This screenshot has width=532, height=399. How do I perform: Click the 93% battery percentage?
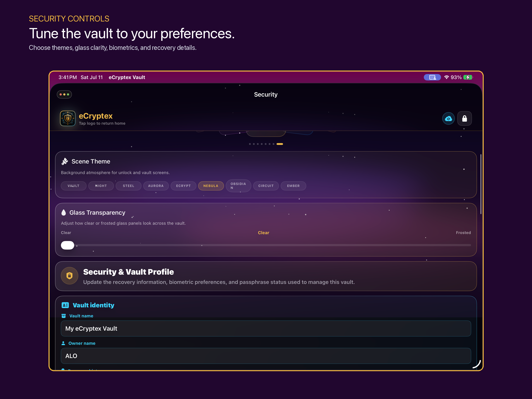pyautogui.click(x=456, y=77)
